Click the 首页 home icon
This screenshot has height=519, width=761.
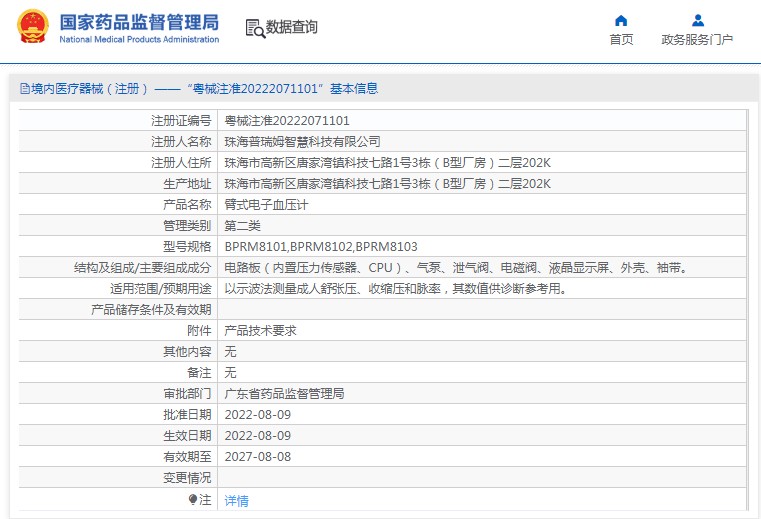click(621, 20)
